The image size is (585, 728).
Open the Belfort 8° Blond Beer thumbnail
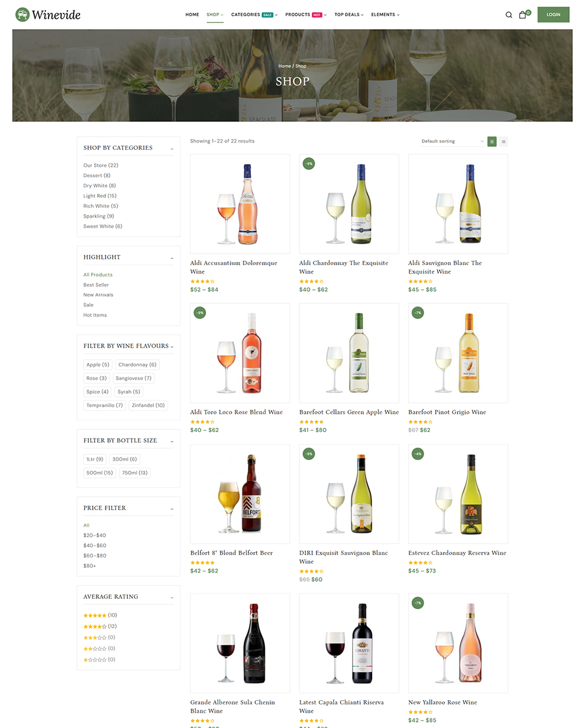(x=240, y=494)
